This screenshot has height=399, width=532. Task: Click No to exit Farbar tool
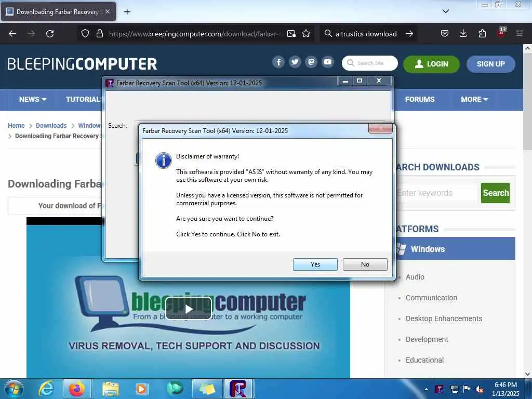(x=365, y=264)
